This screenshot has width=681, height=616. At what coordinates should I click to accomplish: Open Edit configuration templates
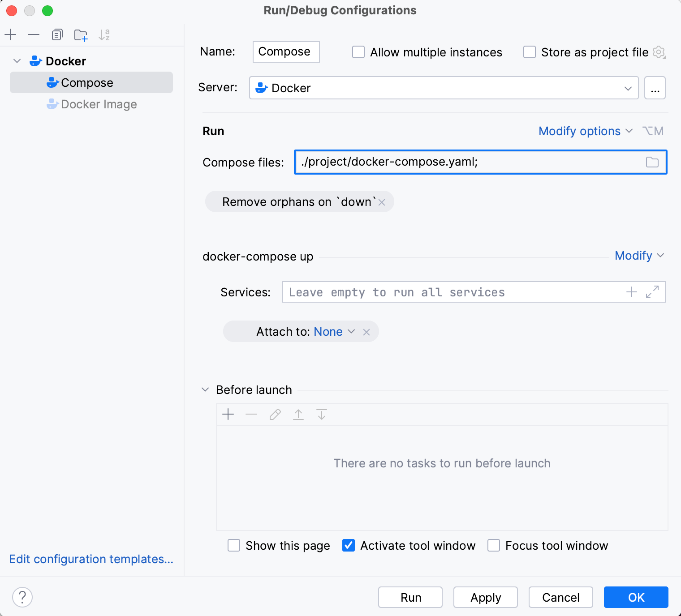coord(91,559)
